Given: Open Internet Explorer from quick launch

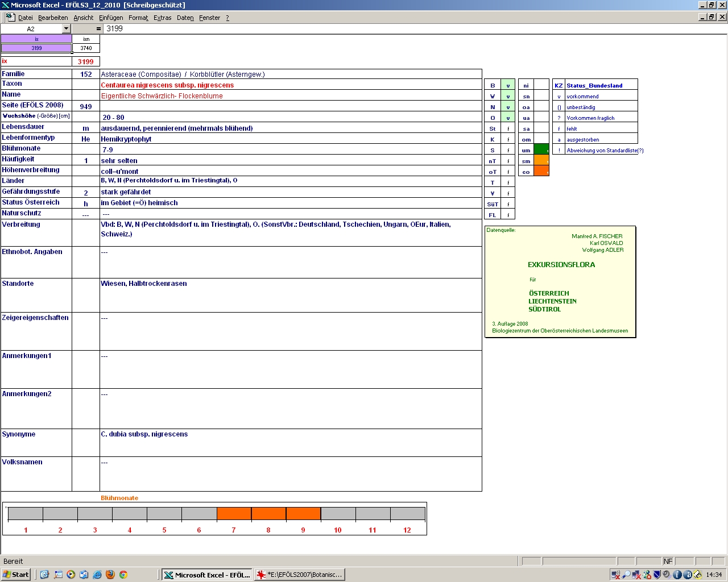Looking at the screenshot, I should click(x=97, y=575).
